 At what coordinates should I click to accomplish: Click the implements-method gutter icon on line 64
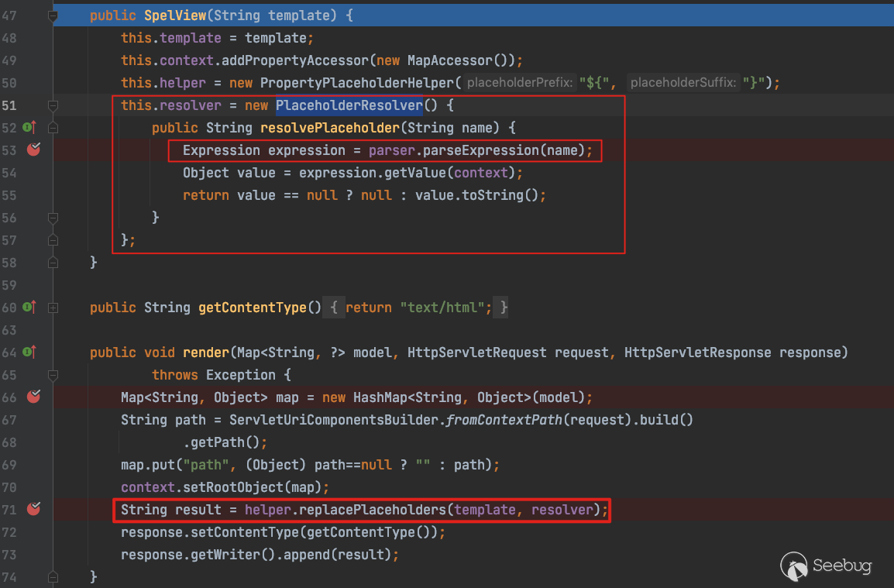click(x=29, y=352)
